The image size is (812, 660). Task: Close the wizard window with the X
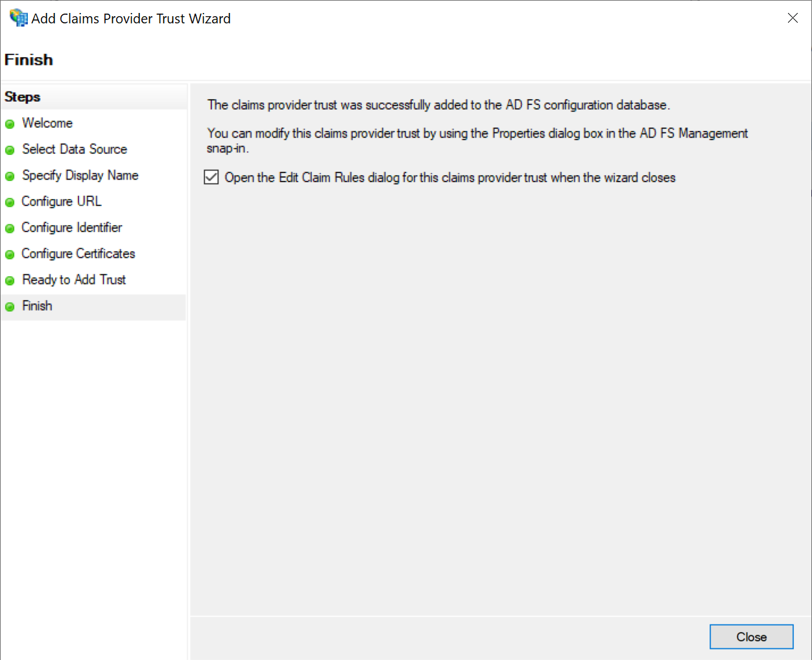[793, 18]
